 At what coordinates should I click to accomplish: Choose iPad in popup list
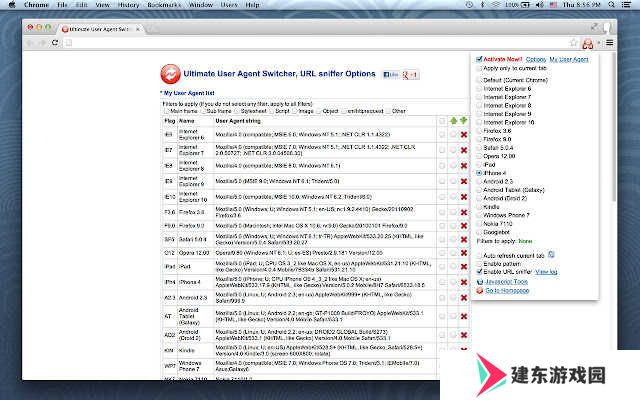pos(479,164)
